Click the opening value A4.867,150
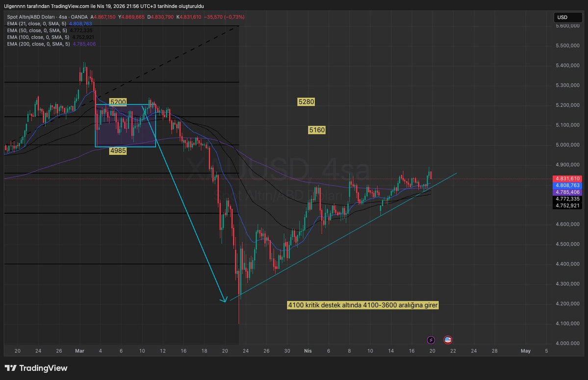 point(103,17)
